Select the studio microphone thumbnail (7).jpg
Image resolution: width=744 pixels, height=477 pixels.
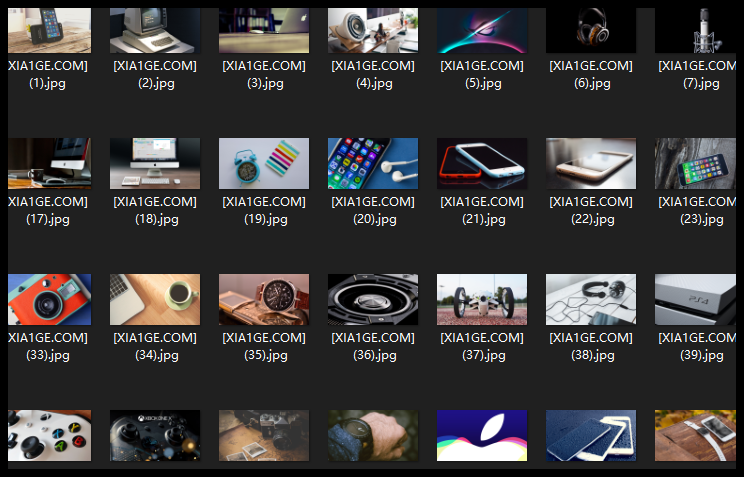pyautogui.click(x=695, y=30)
